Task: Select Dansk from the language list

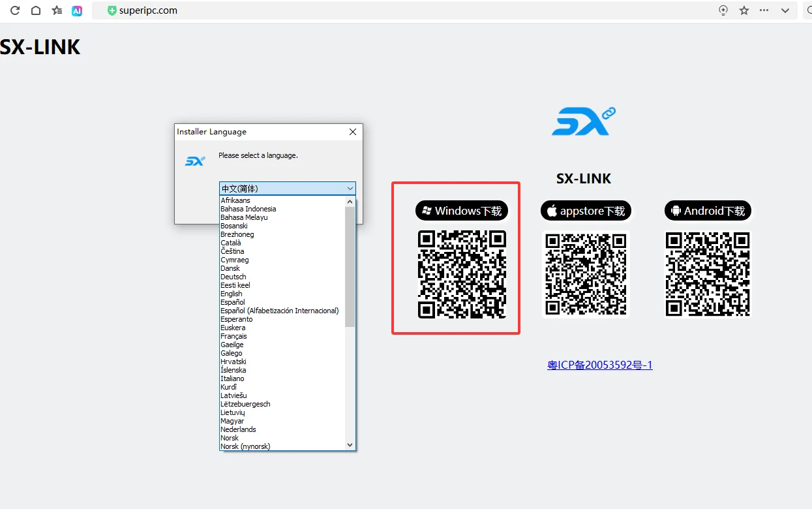Action: 282,268
